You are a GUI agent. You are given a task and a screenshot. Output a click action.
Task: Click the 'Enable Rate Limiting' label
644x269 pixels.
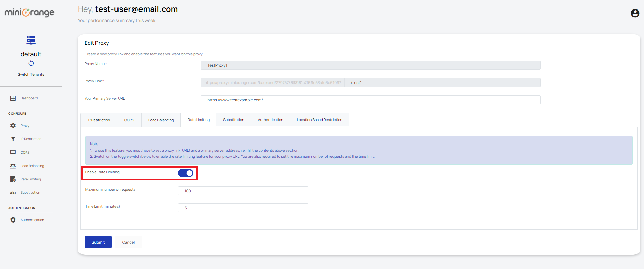[x=102, y=172]
